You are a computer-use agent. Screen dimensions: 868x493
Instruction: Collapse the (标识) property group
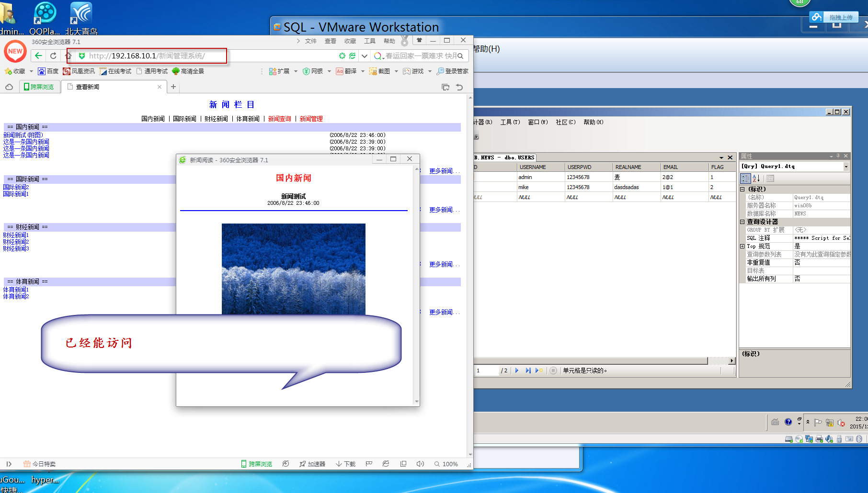click(742, 190)
